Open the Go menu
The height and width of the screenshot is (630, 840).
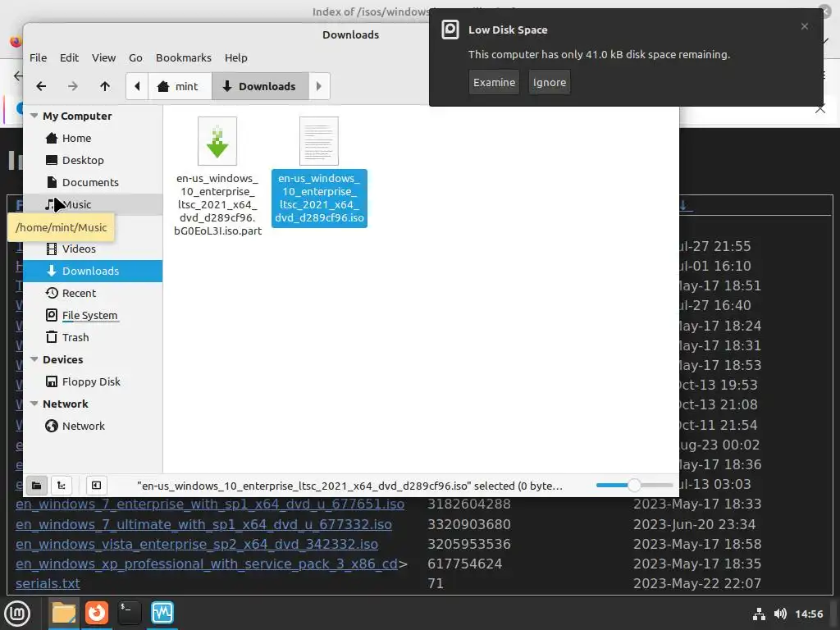135,58
